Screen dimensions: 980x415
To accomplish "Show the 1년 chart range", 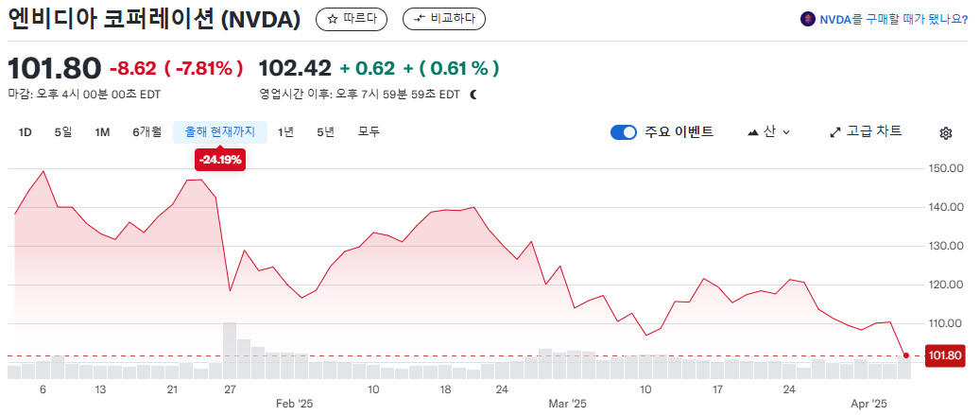I will 285,132.
